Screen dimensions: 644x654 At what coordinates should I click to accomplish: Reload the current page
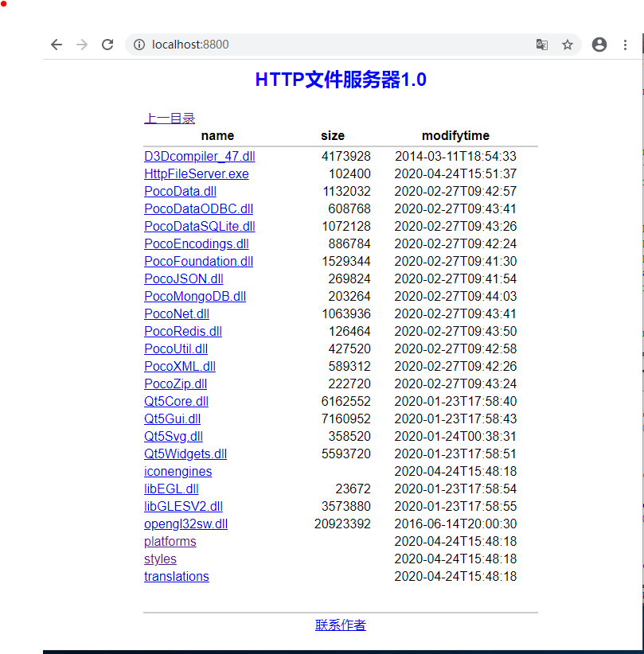tap(107, 45)
